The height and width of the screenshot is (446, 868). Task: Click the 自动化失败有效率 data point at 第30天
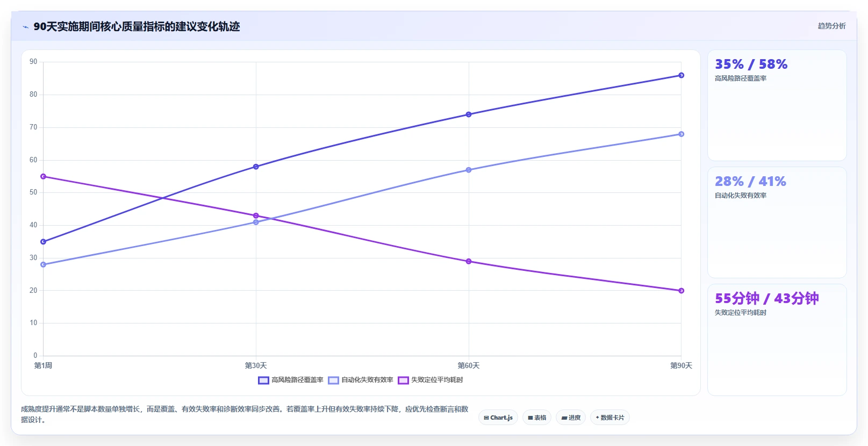pos(256,222)
